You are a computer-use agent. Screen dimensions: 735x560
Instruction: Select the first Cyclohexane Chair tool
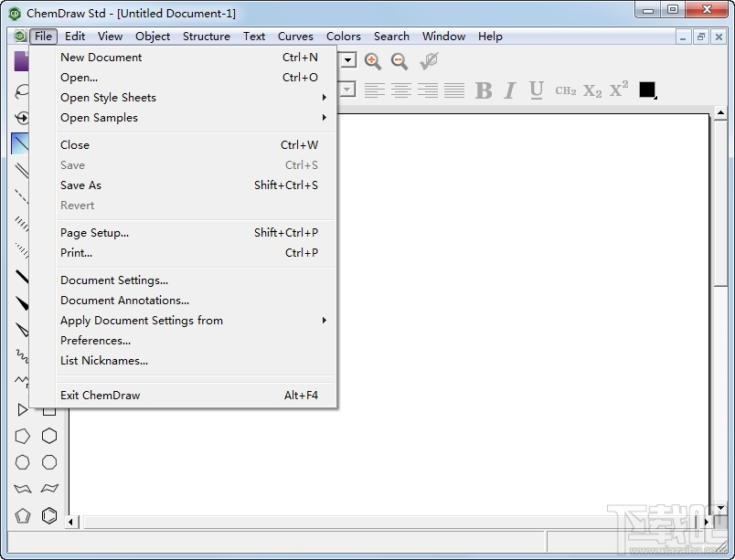click(x=22, y=489)
